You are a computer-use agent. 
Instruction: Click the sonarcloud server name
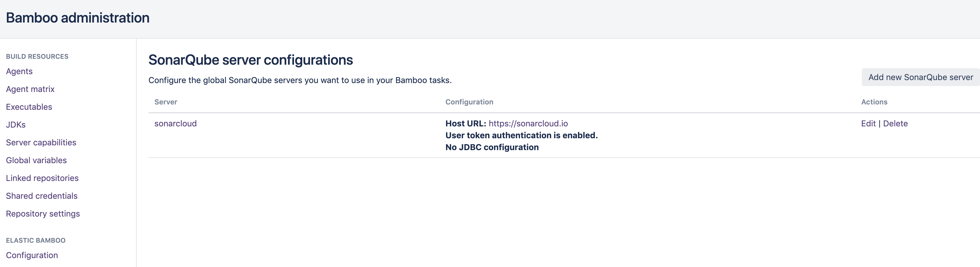pos(176,124)
